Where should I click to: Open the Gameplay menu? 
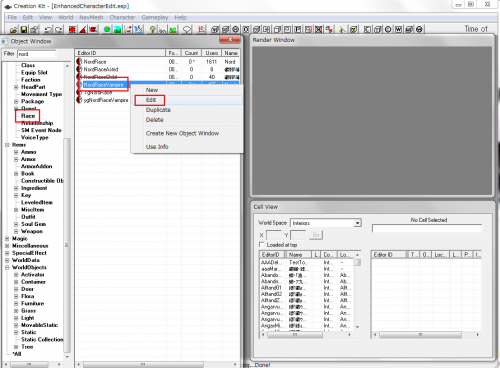click(155, 17)
